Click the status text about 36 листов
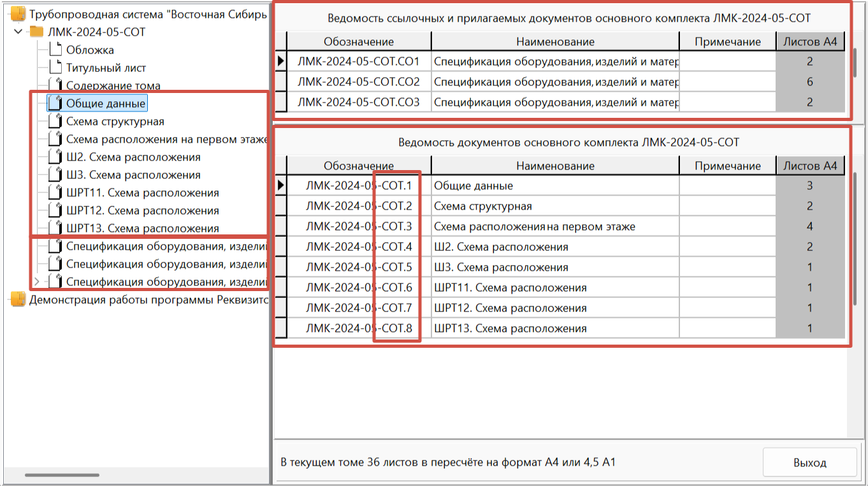The width and height of the screenshot is (868, 486). click(x=448, y=462)
